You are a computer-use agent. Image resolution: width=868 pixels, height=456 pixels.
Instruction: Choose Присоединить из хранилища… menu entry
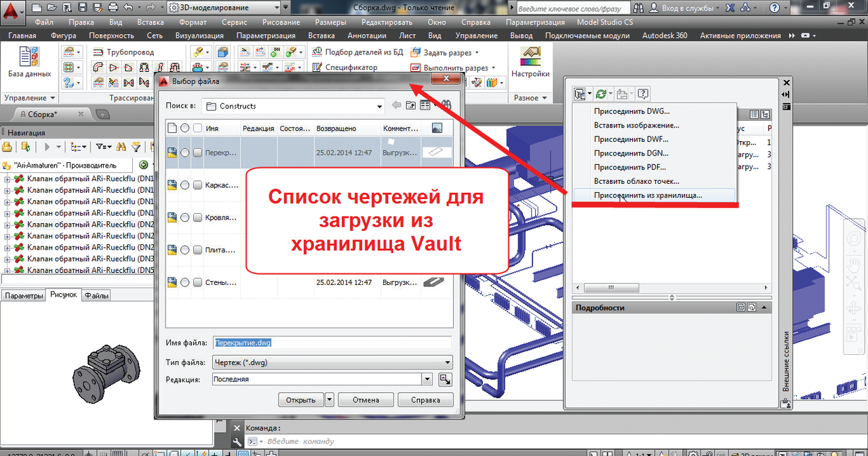[x=654, y=195]
